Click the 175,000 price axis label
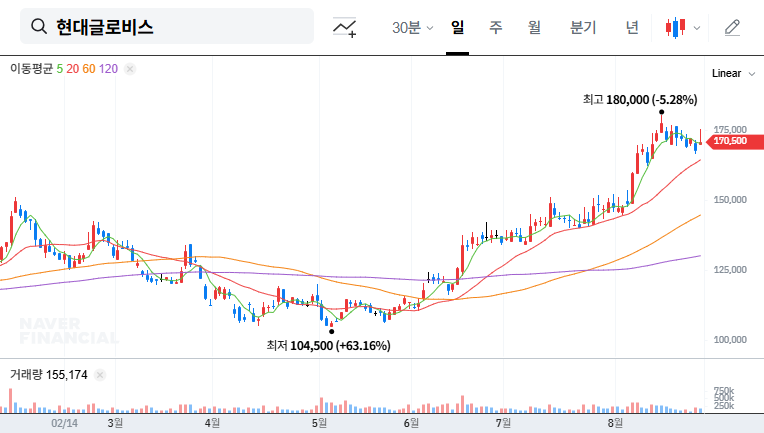The image size is (764, 433). point(730,130)
